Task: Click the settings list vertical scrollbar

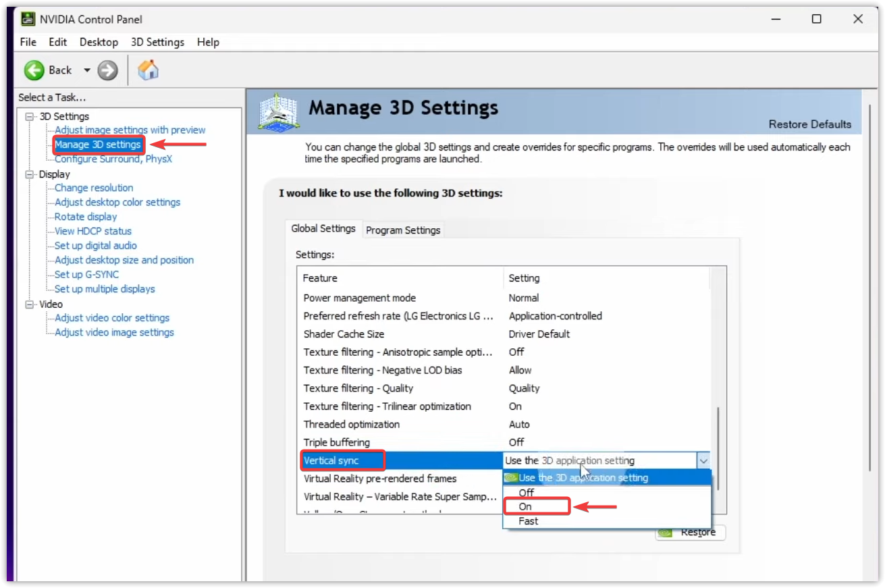Action: coord(718,446)
